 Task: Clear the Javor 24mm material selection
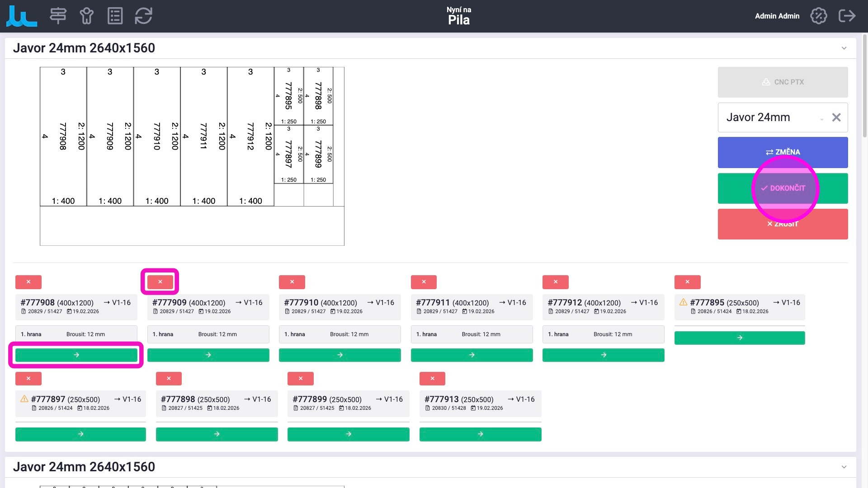836,117
